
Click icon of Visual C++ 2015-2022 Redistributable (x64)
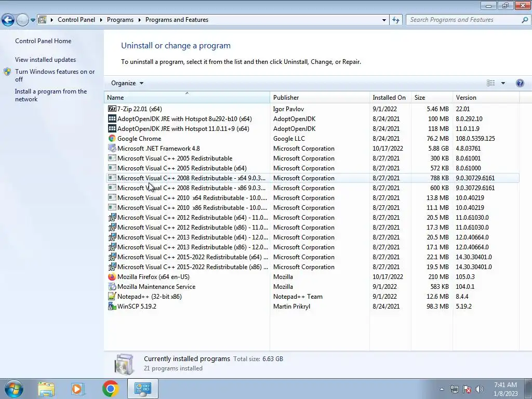[112, 257]
